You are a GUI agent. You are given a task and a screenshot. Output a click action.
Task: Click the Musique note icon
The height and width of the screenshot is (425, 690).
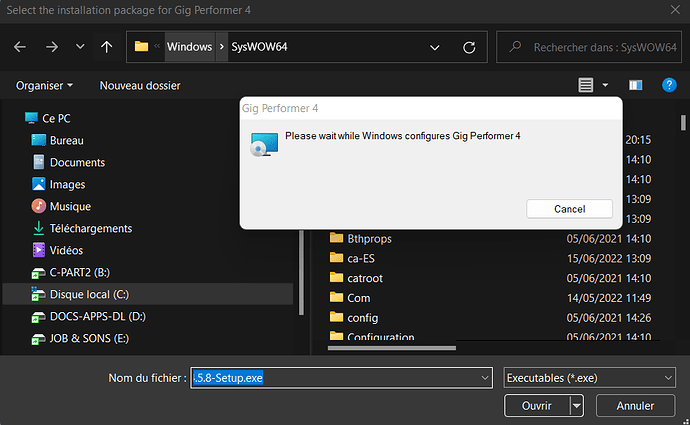point(38,206)
